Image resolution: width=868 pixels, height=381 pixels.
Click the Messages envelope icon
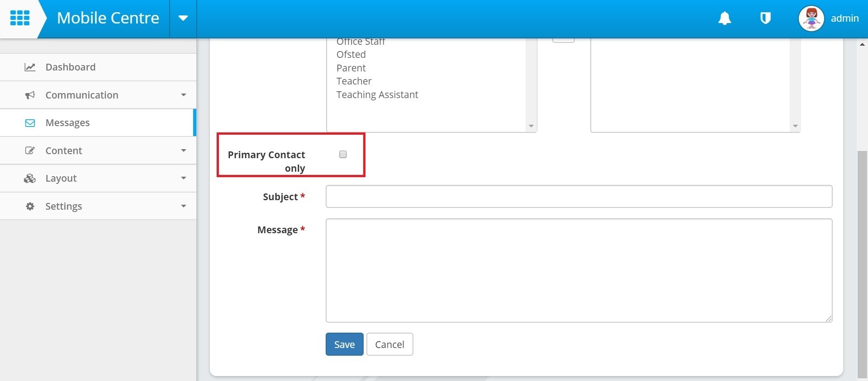(x=30, y=123)
